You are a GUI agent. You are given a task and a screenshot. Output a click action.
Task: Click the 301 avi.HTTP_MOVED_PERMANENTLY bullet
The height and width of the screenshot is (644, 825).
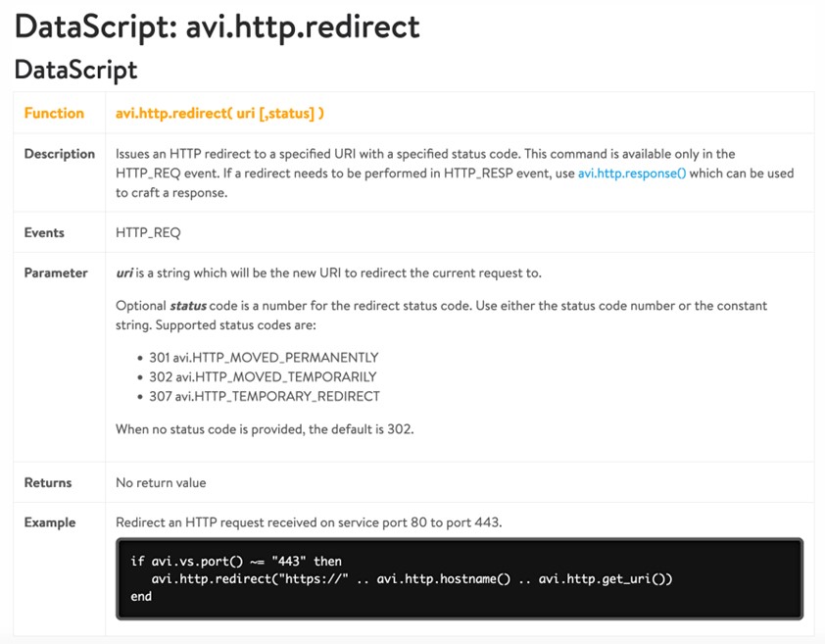pyautogui.click(x=262, y=358)
